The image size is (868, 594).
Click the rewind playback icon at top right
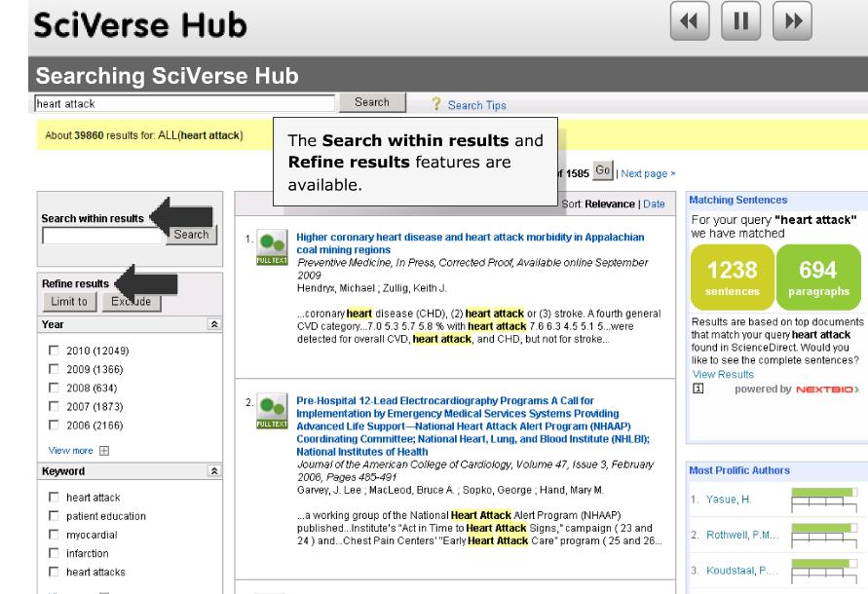coord(689,19)
